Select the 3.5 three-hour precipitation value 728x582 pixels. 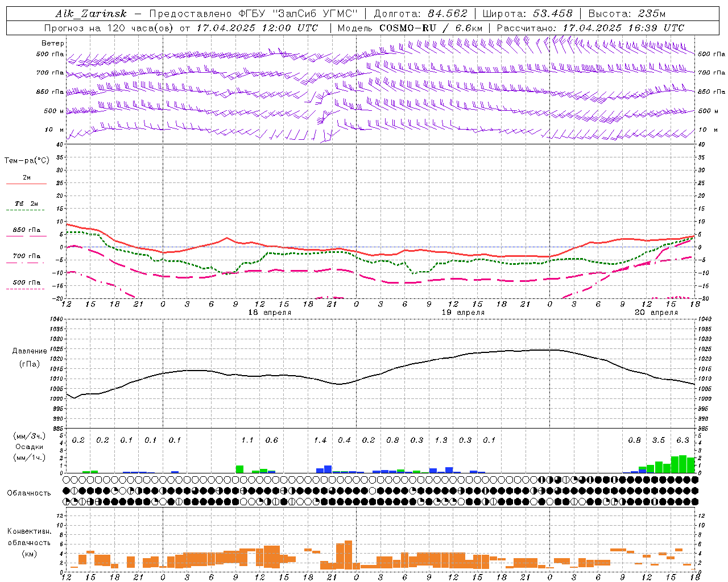tap(659, 440)
